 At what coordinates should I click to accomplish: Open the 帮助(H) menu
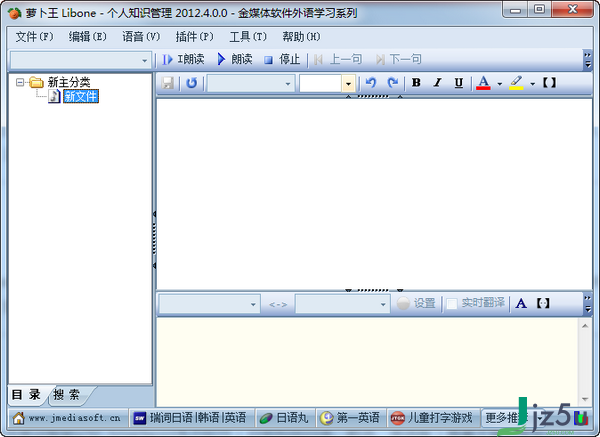pos(301,37)
